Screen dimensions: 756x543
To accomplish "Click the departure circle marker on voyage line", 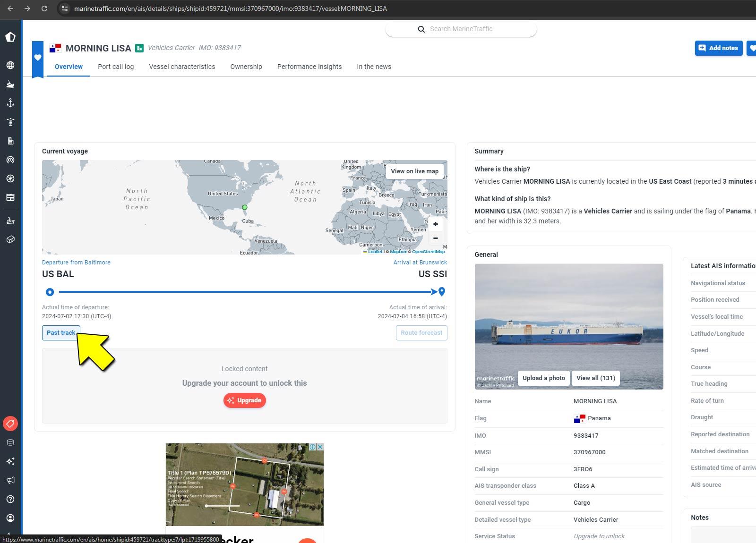I will tap(50, 292).
